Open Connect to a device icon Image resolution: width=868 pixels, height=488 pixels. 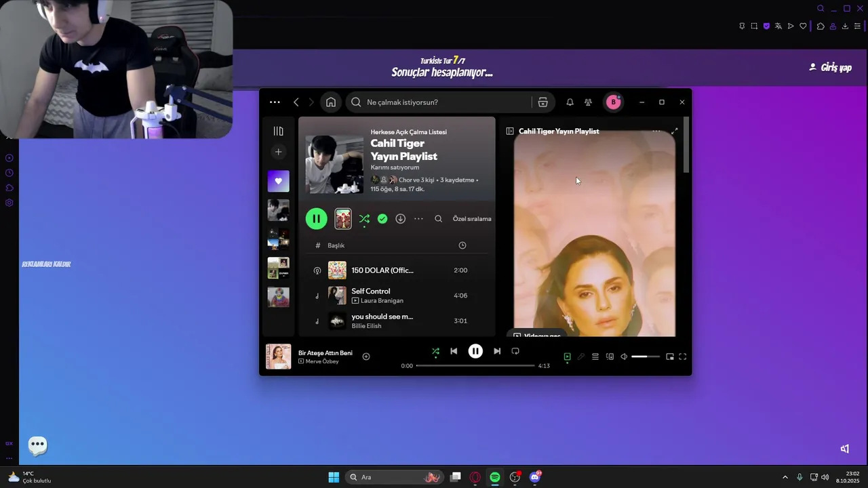610,357
